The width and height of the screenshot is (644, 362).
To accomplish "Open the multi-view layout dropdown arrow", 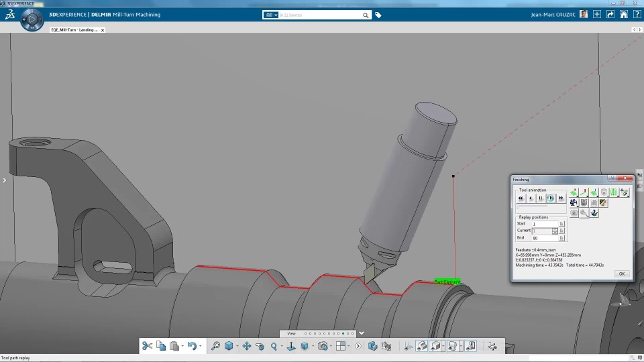I will click(349, 346).
